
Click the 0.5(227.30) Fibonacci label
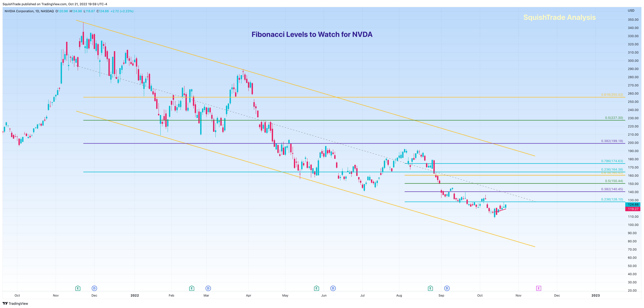pyautogui.click(x=614, y=118)
